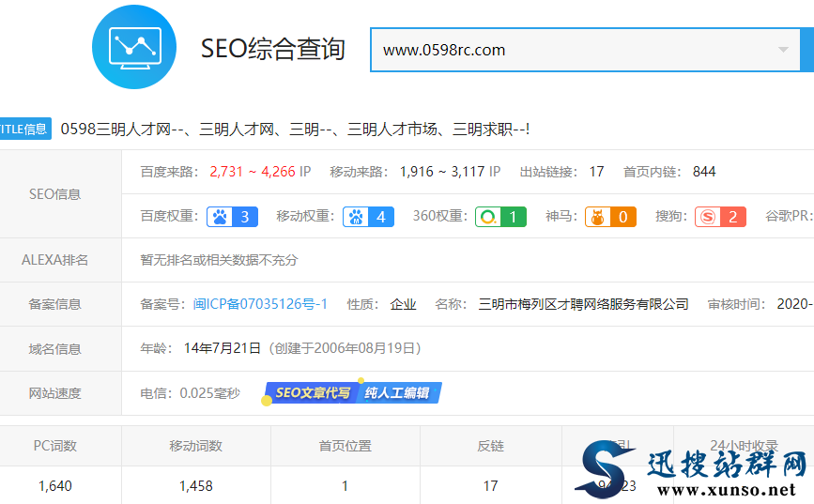Click the SEO综合查询 monitor logo icon

(x=134, y=47)
